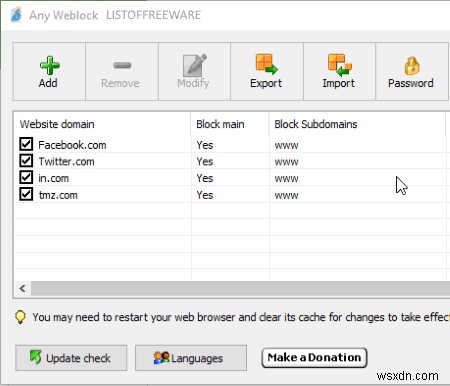This screenshot has width=450, height=386.
Task: Open Password lock settings
Action: pyautogui.click(x=412, y=71)
